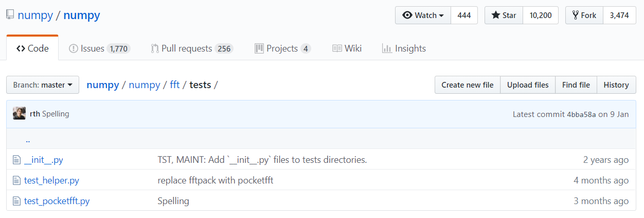Star the numpy repository
Viewport: 644px width, 218px height.
pos(504,15)
